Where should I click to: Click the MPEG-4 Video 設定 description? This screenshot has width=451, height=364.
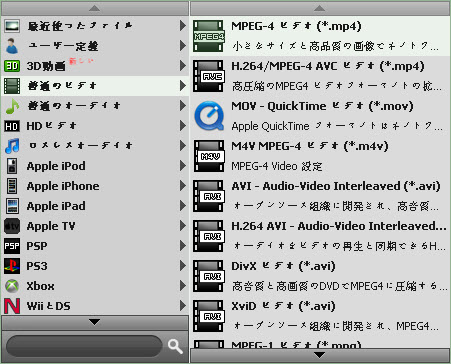[x=277, y=166]
